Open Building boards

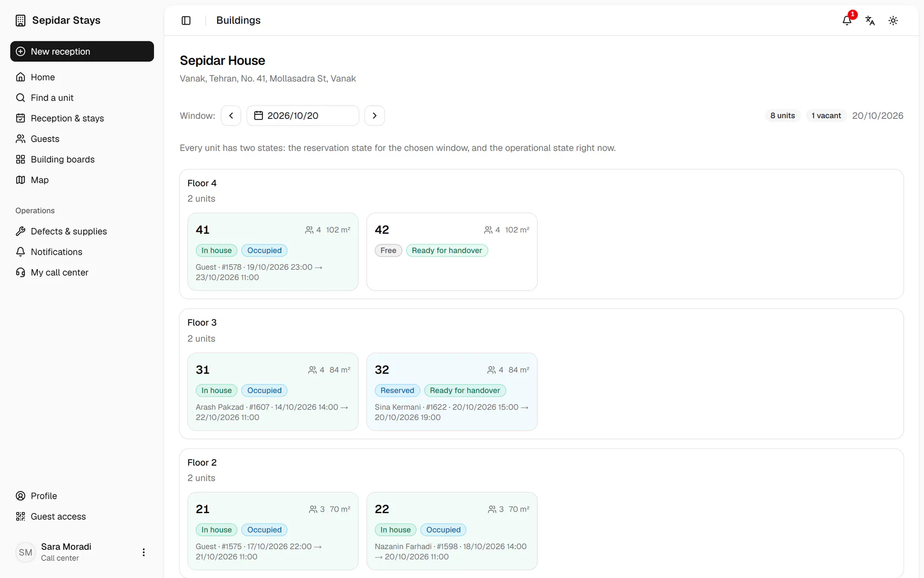[82, 159]
